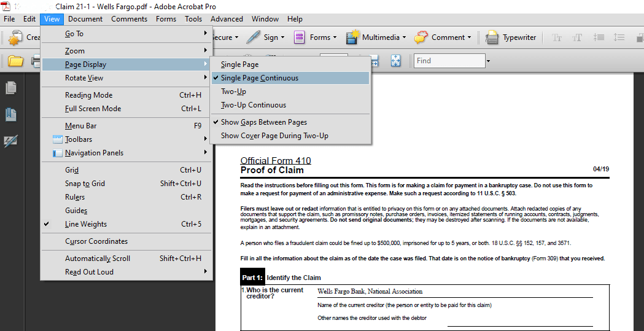This screenshot has width=644, height=331.
Task: Open the Comment dropdown arrow
Action: [x=470, y=37]
